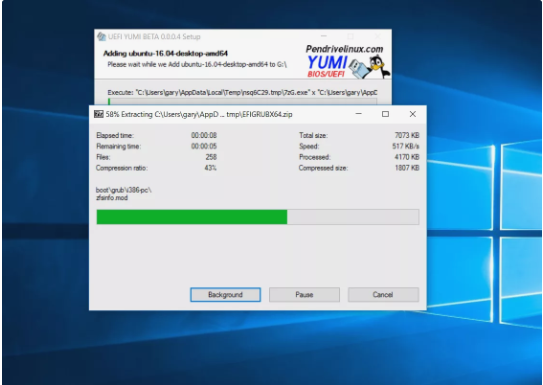Click the green extraction progress bar

[258, 217]
